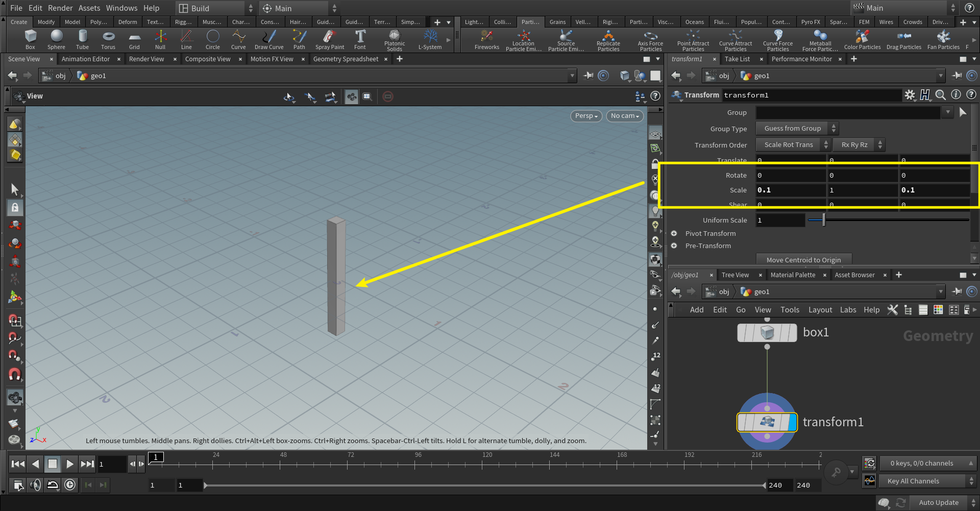The image size is (980, 511).
Task: Click the Uniform Scale slider handle
Action: 824,220
